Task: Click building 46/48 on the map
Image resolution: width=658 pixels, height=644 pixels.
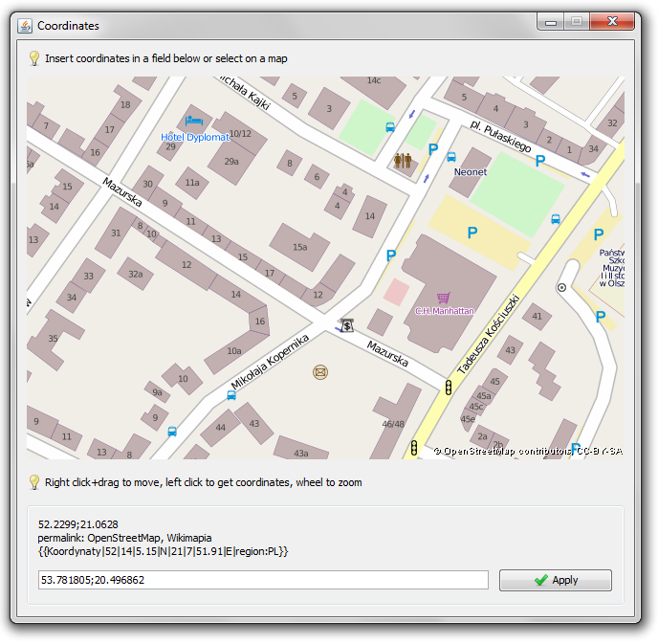Action: tap(393, 424)
